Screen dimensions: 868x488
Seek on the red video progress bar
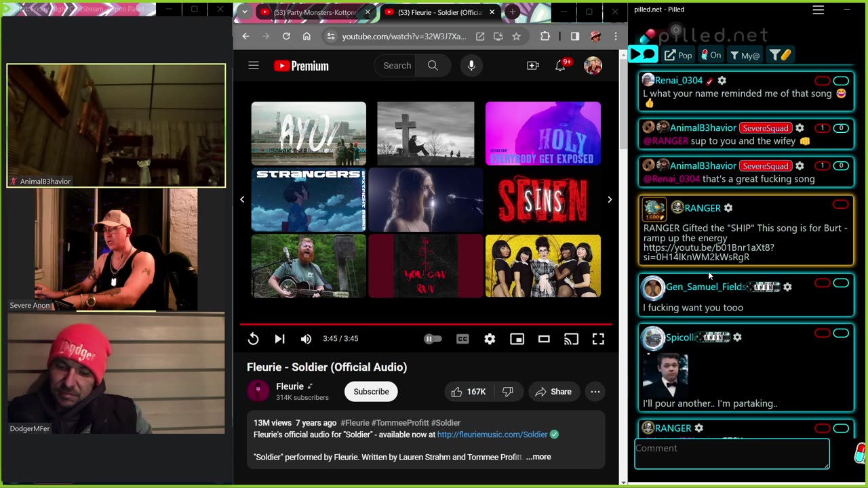pyautogui.click(x=426, y=325)
